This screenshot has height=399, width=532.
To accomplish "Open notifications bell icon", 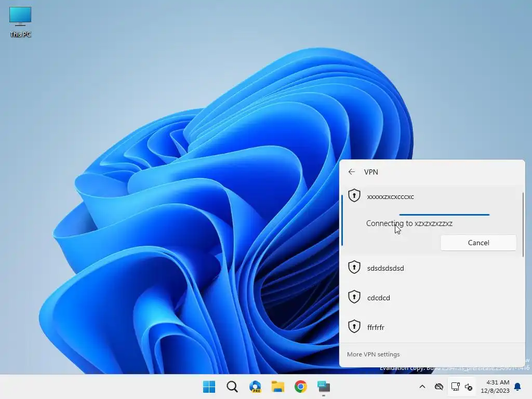I will [517, 387].
